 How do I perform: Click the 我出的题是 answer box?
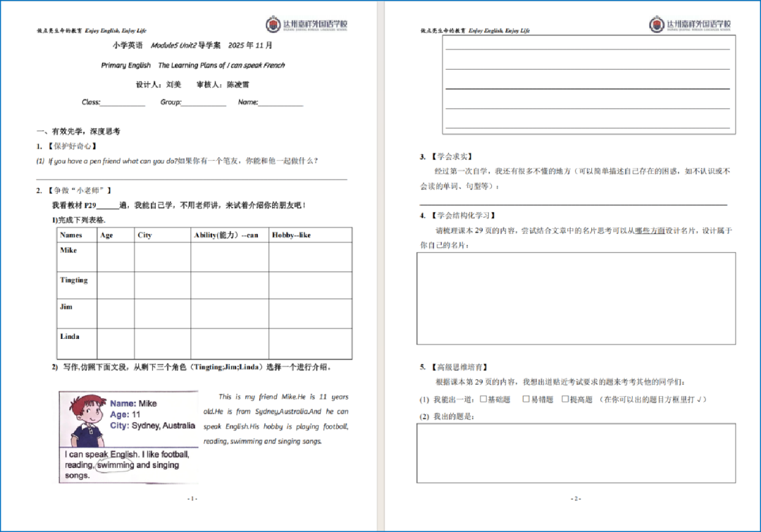576,452
